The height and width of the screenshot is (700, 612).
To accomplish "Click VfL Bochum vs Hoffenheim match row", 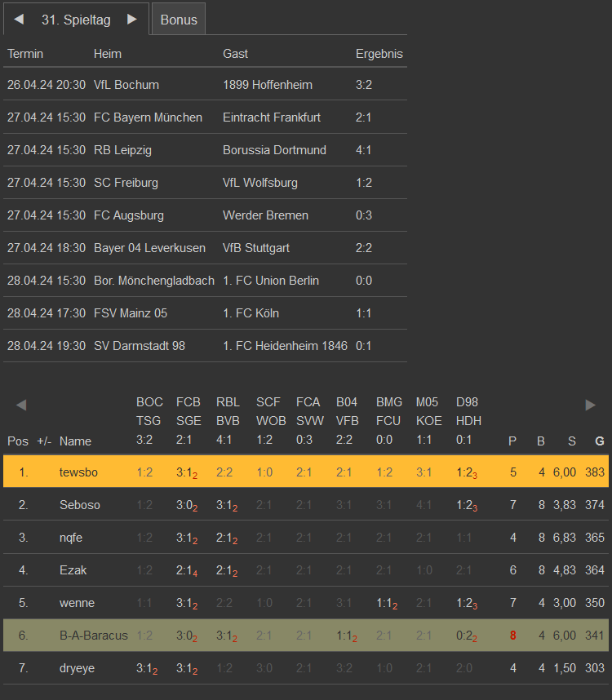I will tap(204, 85).
